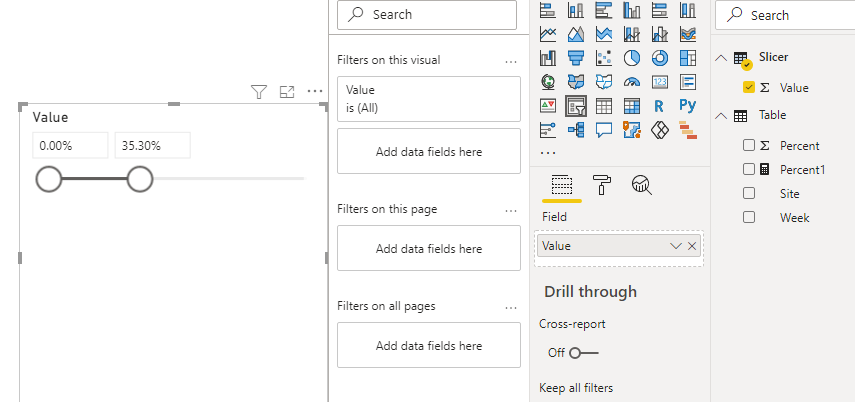Screen dimensions: 855x402
Task: Select the KPI visualization
Action: click(x=547, y=105)
